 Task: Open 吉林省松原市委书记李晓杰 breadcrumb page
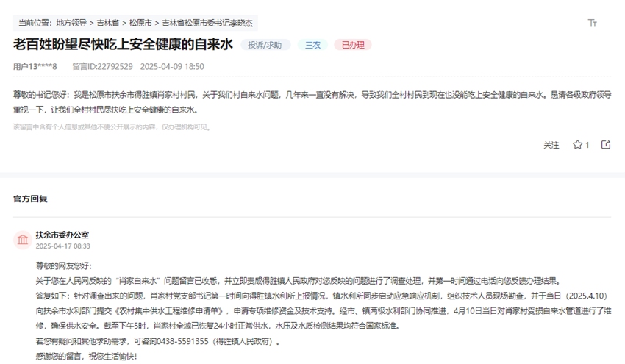pyautogui.click(x=207, y=23)
